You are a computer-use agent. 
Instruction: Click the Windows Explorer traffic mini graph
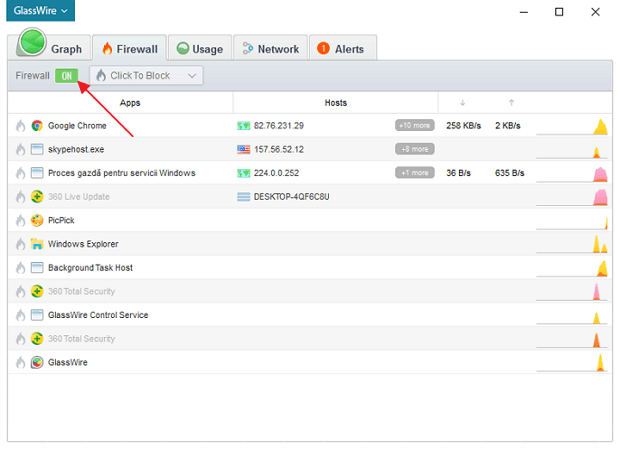[x=572, y=244]
